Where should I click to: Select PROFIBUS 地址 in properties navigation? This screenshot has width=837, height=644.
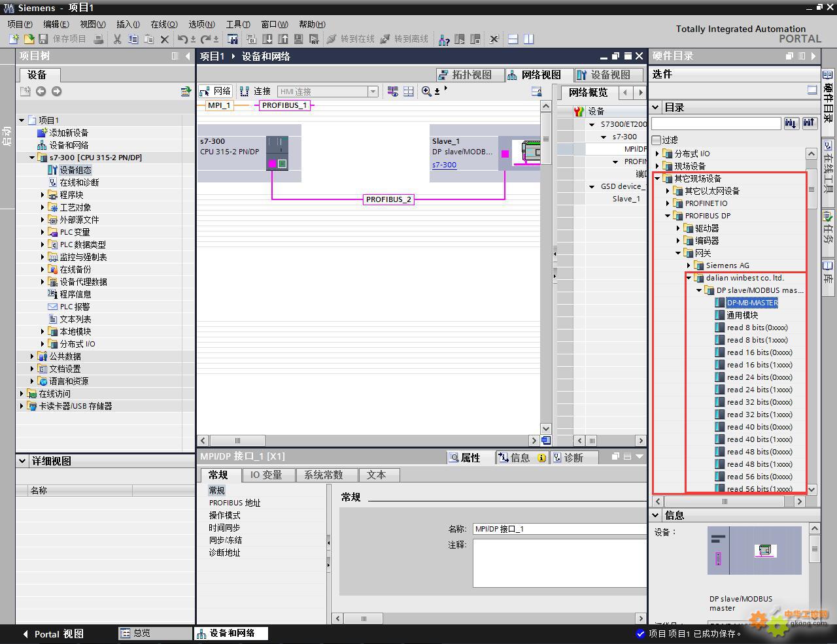tap(235, 503)
